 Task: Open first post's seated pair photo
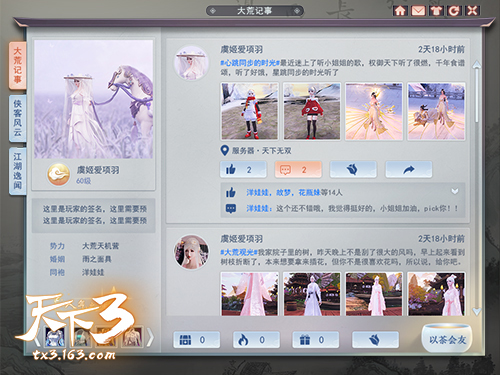coord(436,111)
